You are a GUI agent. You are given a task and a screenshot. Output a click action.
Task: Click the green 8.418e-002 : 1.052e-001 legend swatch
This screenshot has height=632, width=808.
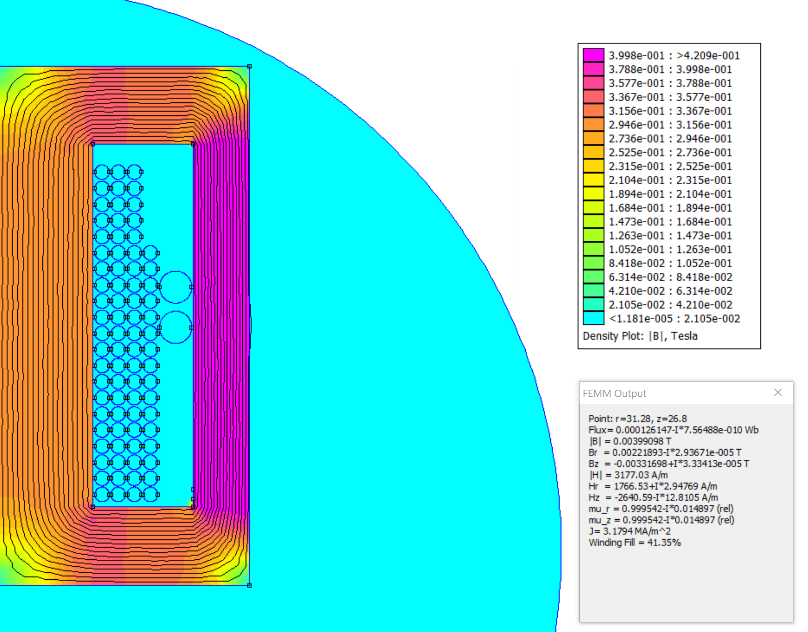click(x=593, y=263)
